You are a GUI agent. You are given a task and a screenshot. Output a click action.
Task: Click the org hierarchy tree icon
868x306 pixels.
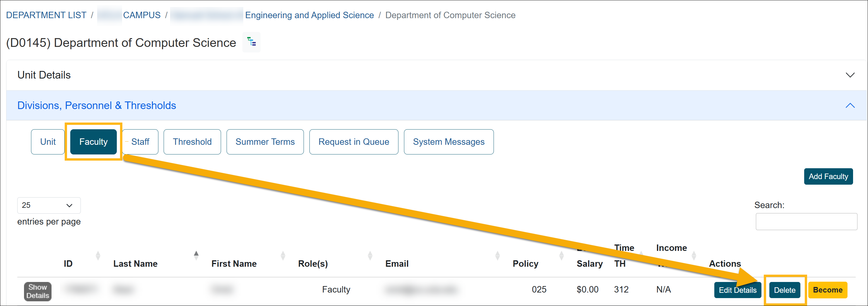point(251,42)
